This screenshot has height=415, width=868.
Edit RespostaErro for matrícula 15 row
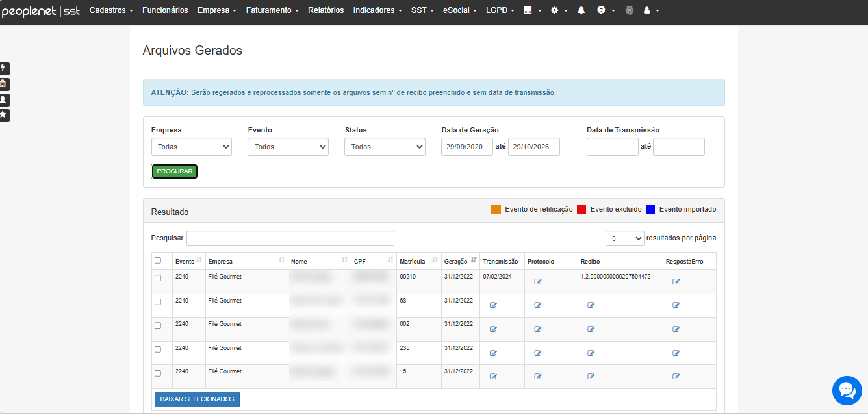676,377
